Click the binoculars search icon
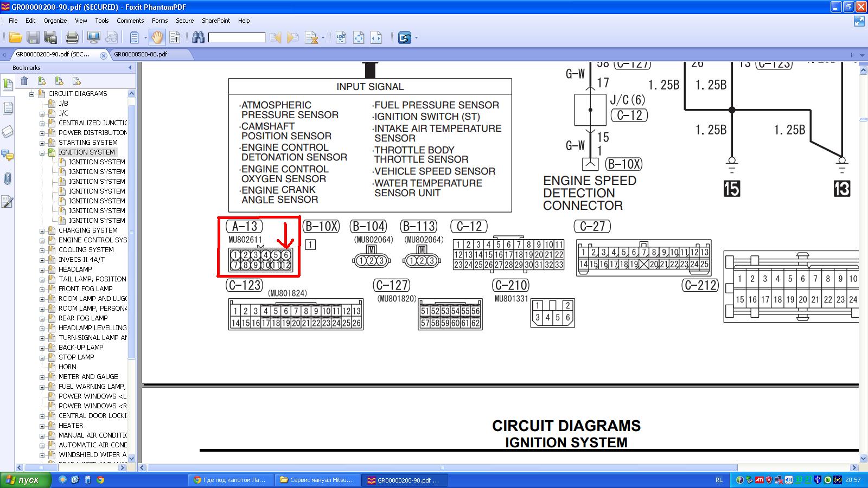 198,37
